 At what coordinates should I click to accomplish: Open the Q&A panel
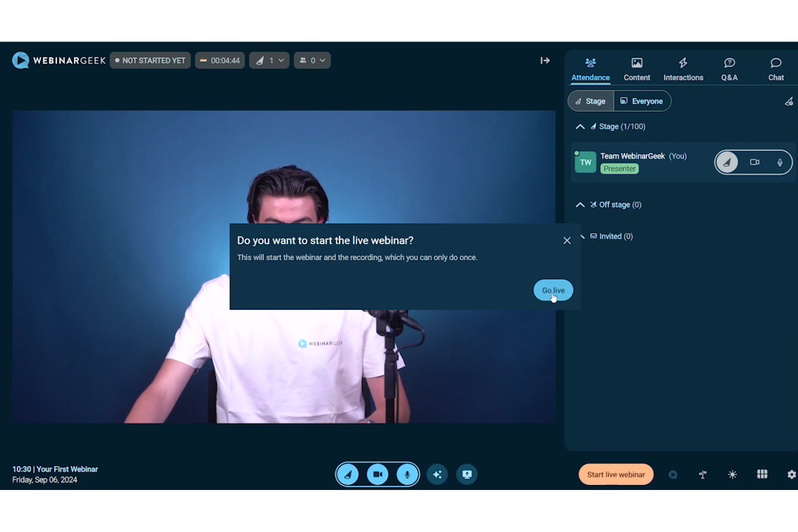[x=729, y=68]
